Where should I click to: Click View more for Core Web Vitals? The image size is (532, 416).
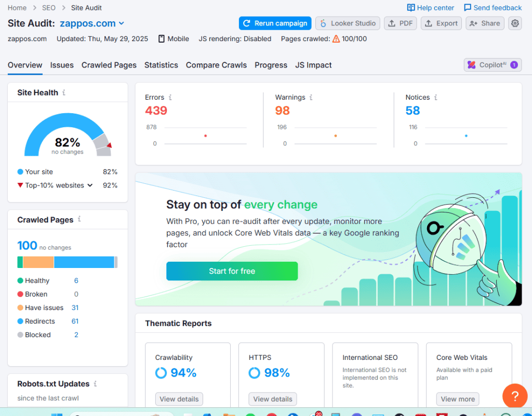[x=458, y=399]
